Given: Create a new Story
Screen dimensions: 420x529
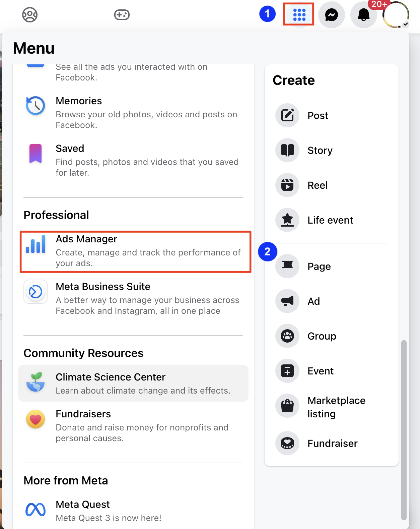Looking at the screenshot, I should pyautogui.click(x=320, y=150).
